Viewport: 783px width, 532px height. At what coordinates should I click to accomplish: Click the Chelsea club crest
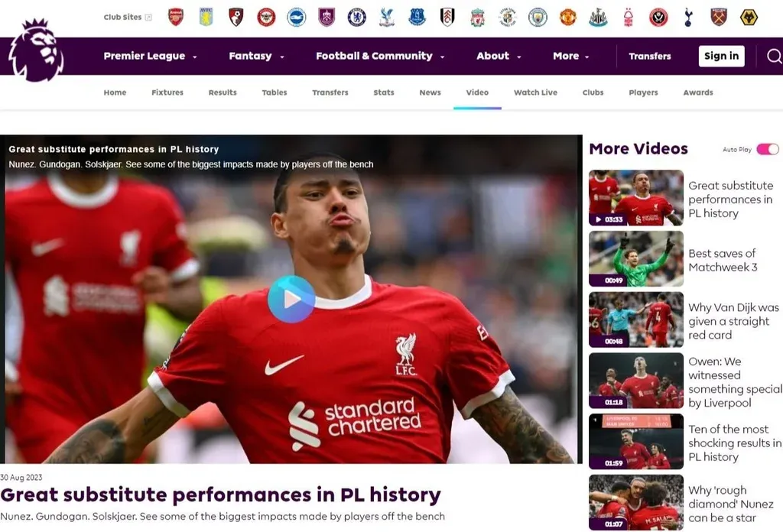(x=356, y=17)
